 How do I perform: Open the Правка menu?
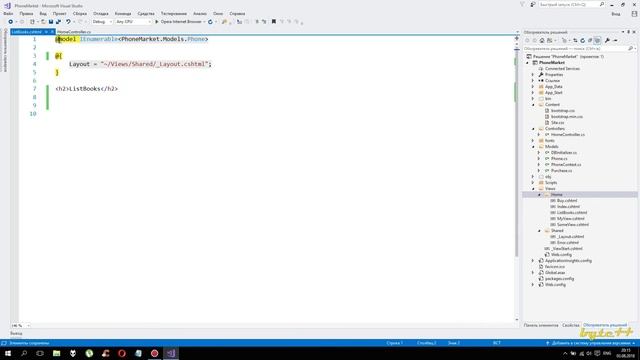point(26,13)
